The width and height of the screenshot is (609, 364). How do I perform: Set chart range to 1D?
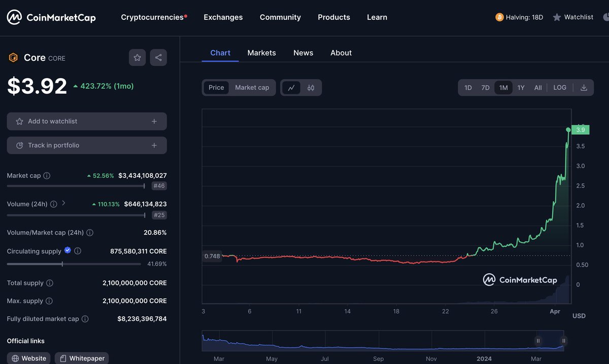click(468, 88)
